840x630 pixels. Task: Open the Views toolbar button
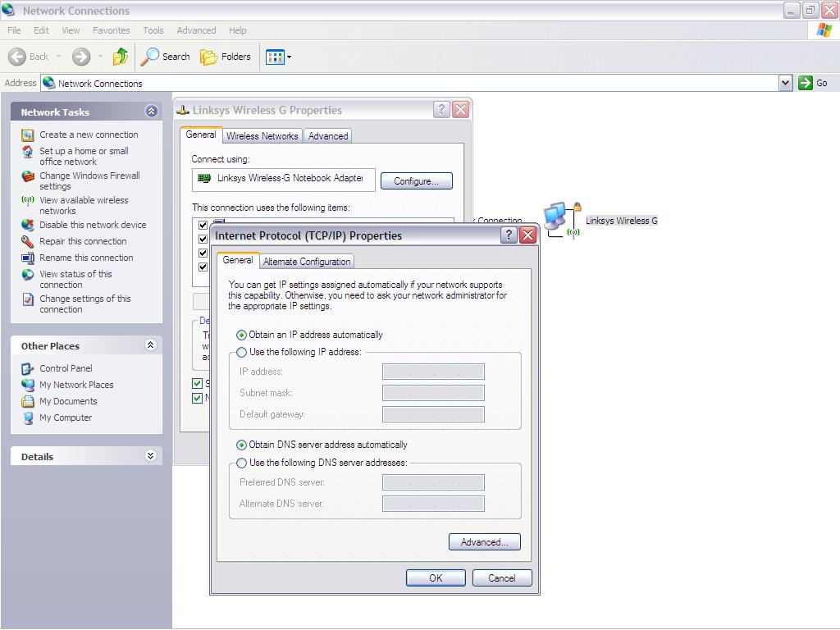coord(275,57)
